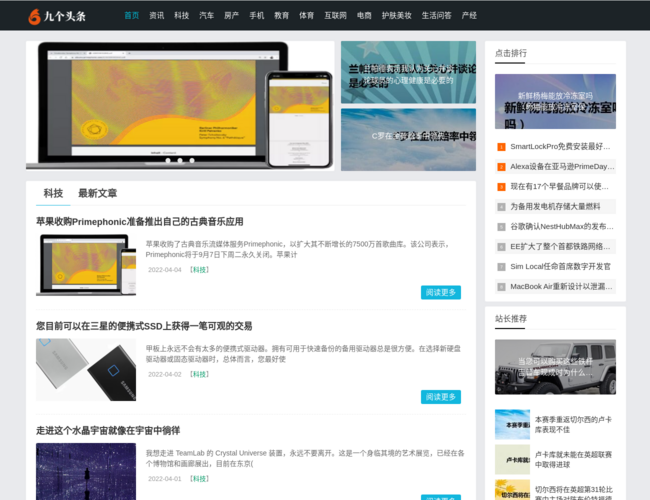Click the Samsung SSD article thumbnail
The height and width of the screenshot is (500, 650).
pyautogui.click(x=86, y=370)
